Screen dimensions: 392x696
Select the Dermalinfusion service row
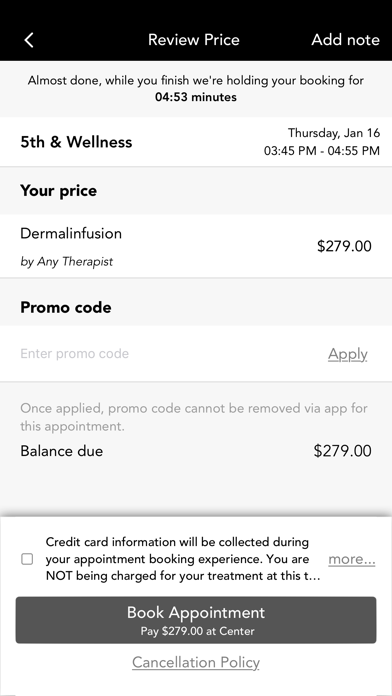tap(196, 246)
